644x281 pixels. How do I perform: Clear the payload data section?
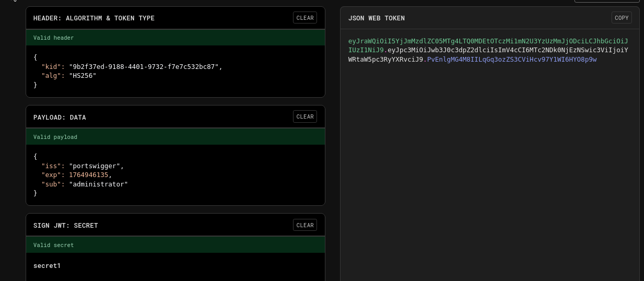coord(305,116)
